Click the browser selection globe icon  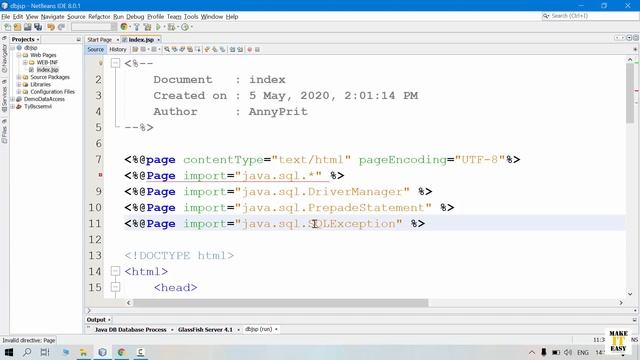click(124, 27)
